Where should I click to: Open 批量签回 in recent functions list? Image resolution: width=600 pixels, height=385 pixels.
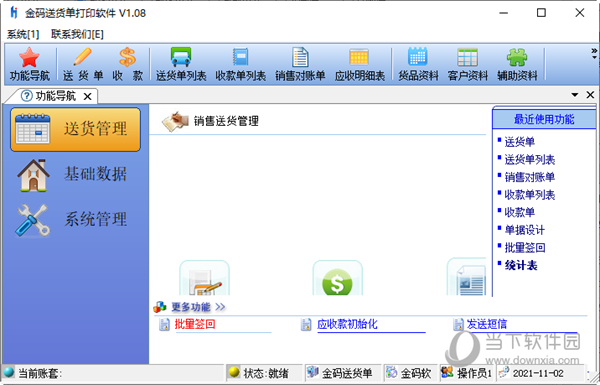[x=525, y=248]
